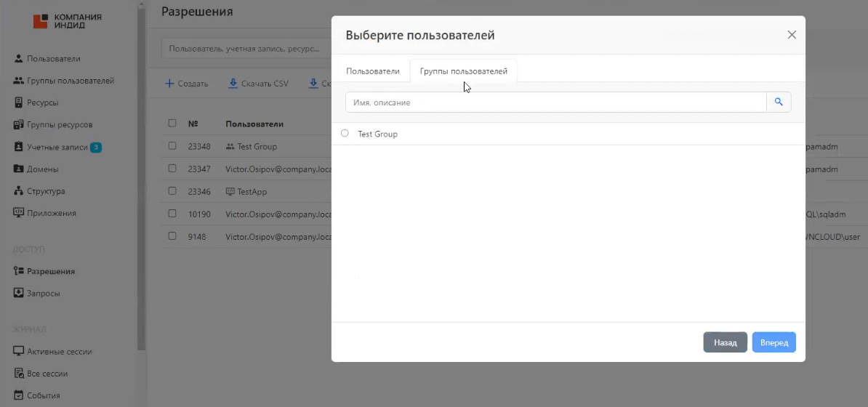Open Приложения in sidebar
This screenshot has height=407, width=868.
[x=51, y=214]
